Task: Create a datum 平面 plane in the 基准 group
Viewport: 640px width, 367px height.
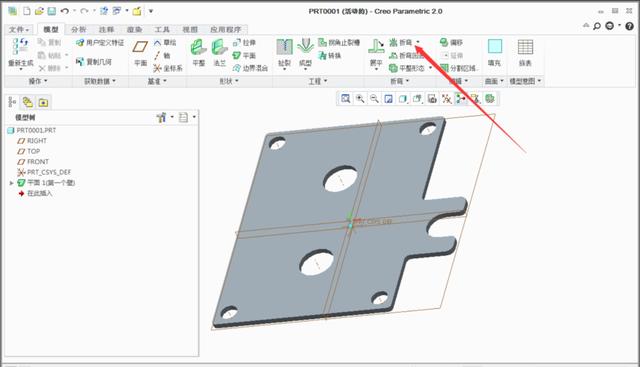Action: pyautogui.click(x=140, y=53)
